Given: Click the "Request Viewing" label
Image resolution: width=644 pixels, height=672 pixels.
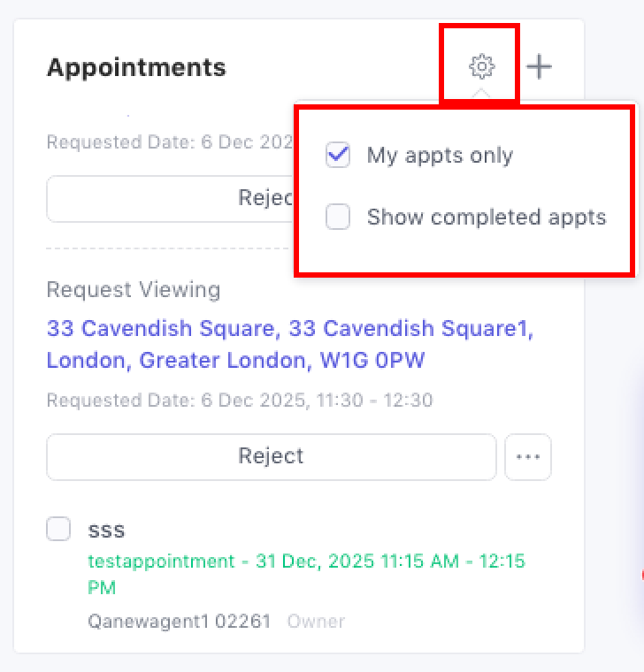Looking at the screenshot, I should click(134, 289).
